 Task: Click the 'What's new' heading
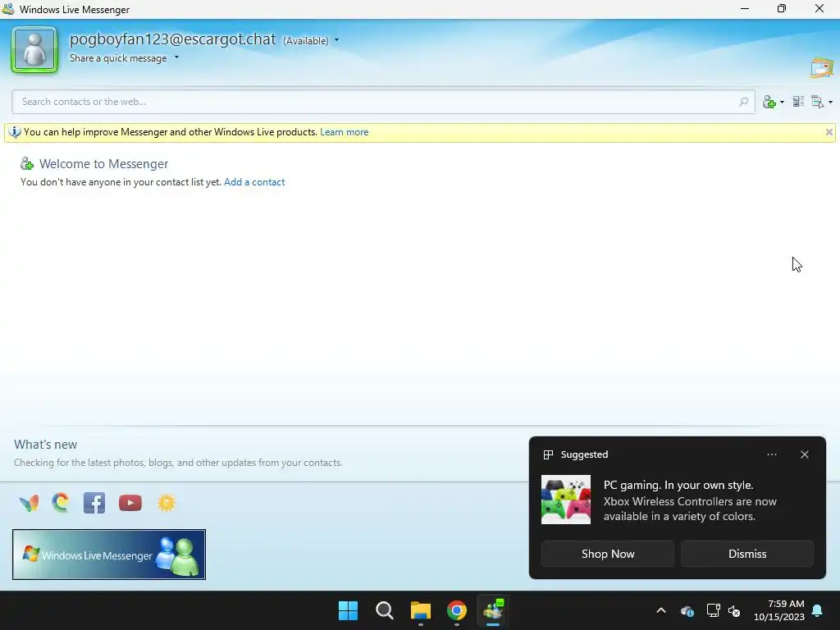pyautogui.click(x=46, y=445)
